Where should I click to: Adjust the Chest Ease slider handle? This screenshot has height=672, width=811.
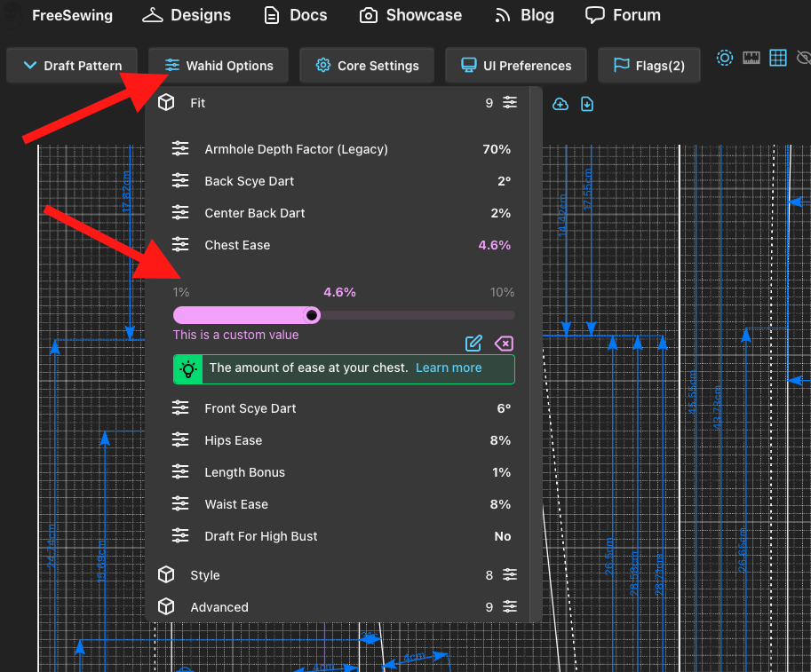(x=312, y=315)
